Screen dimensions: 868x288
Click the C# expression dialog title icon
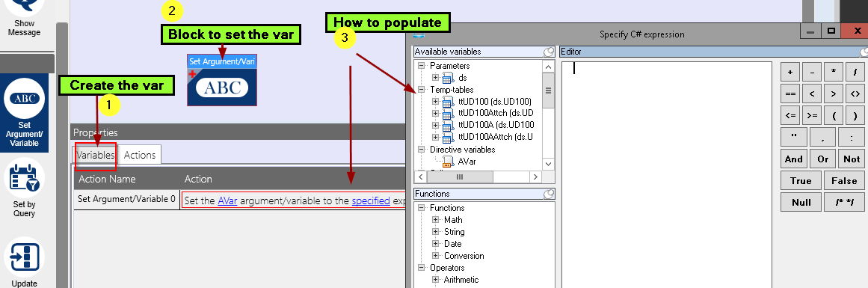pyautogui.click(x=419, y=35)
